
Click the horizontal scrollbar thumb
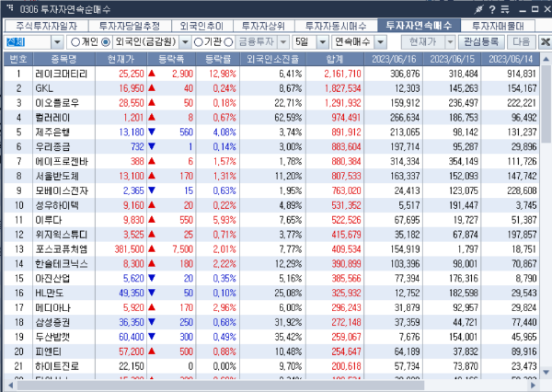[x=221, y=386]
